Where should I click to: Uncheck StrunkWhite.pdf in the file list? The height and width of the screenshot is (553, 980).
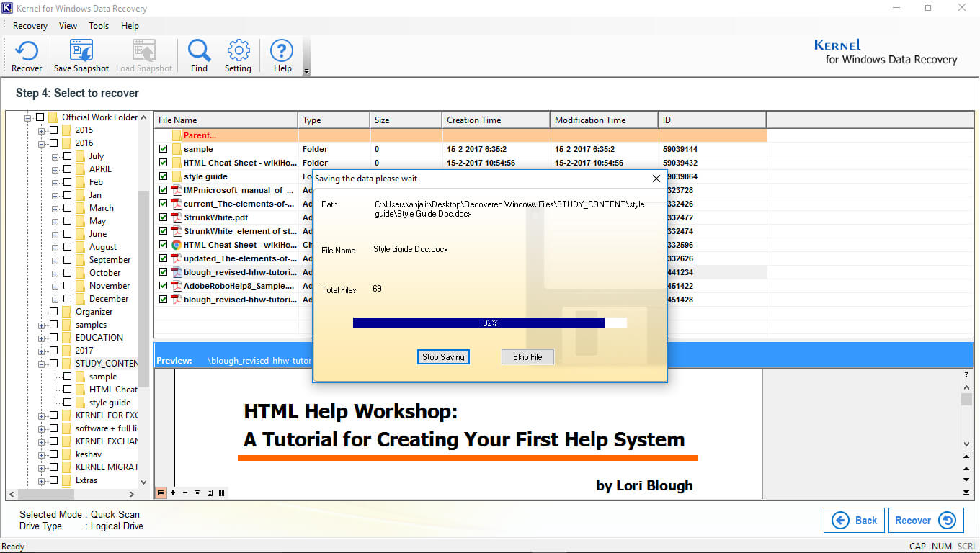pyautogui.click(x=162, y=217)
